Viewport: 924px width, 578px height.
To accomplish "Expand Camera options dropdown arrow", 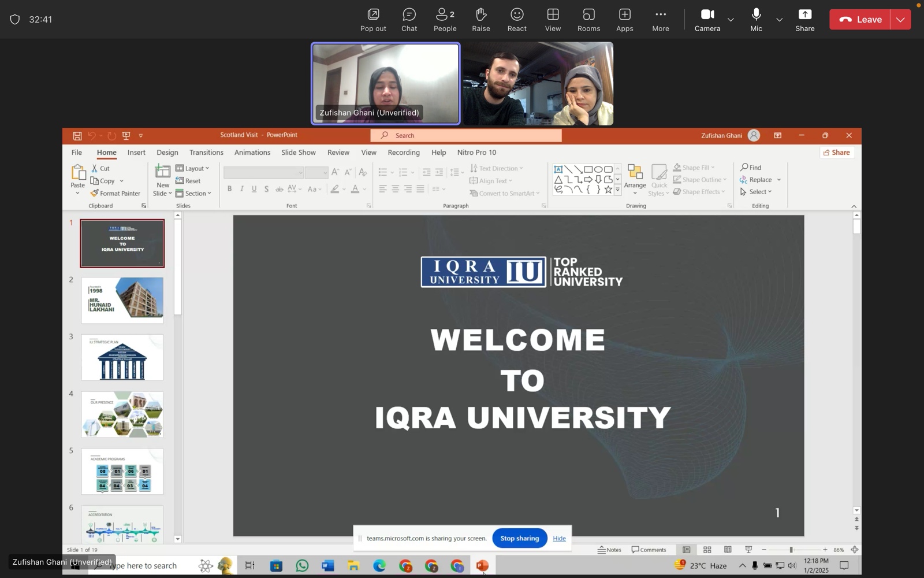I will [731, 20].
